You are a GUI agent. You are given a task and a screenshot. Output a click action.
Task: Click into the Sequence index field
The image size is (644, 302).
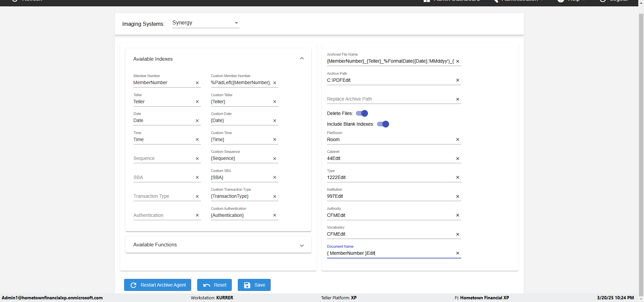tap(163, 159)
